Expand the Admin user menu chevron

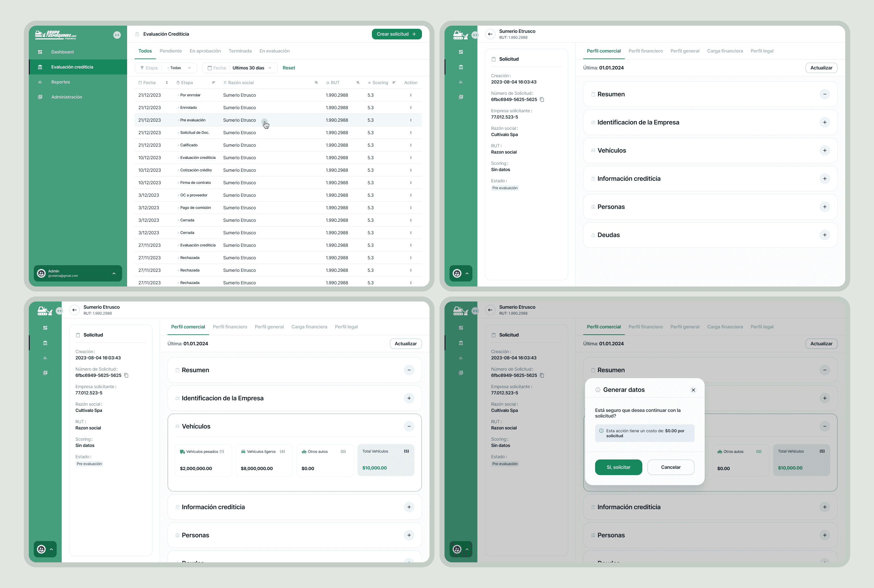pyautogui.click(x=114, y=273)
